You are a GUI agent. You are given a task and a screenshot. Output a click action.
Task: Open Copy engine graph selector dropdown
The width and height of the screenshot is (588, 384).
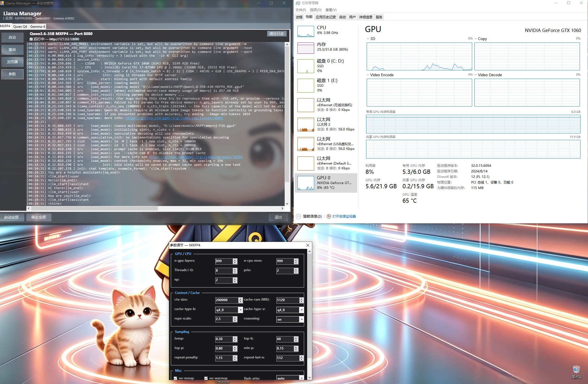(476, 39)
